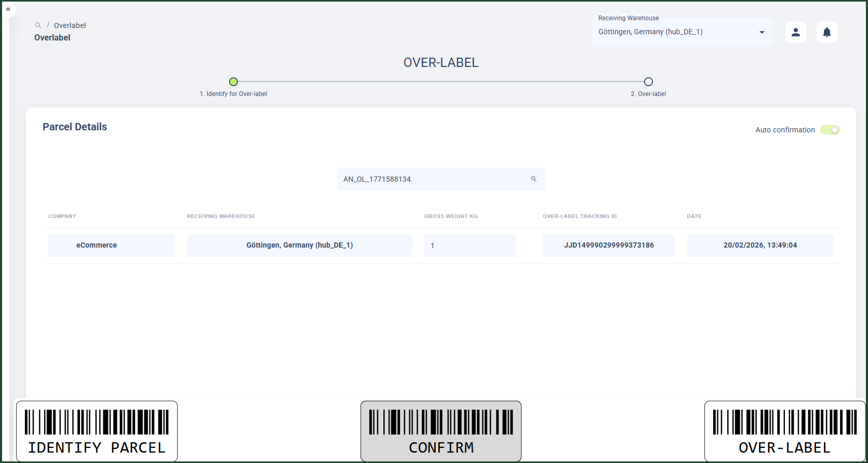Screen dimensions: 868x463
Task: Click the DATE column header
Action: click(x=694, y=216)
